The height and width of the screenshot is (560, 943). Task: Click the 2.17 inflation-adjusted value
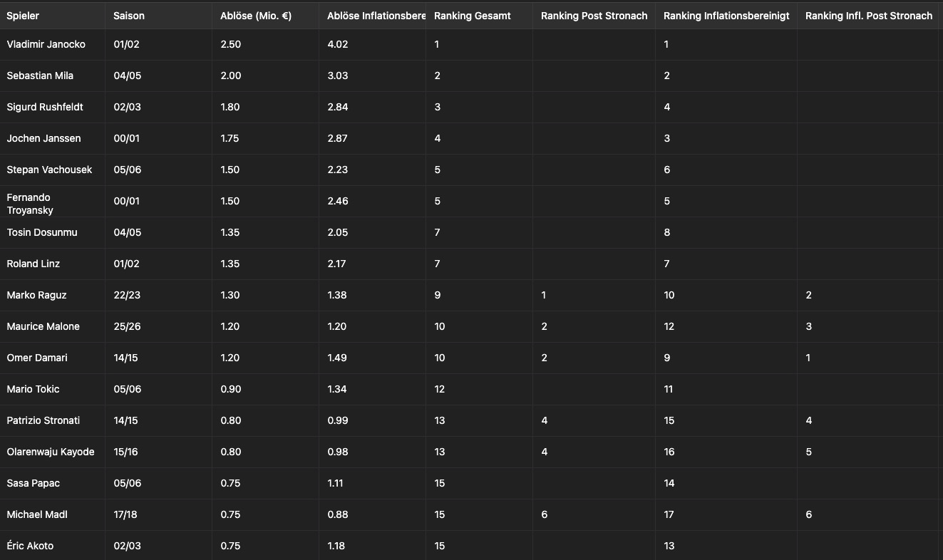pyautogui.click(x=336, y=264)
